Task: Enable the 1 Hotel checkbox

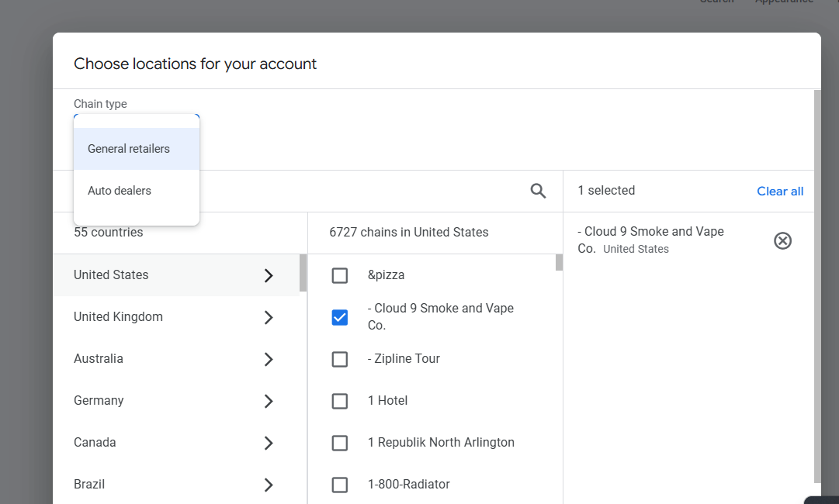Action: pyautogui.click(x=339, y=401)
